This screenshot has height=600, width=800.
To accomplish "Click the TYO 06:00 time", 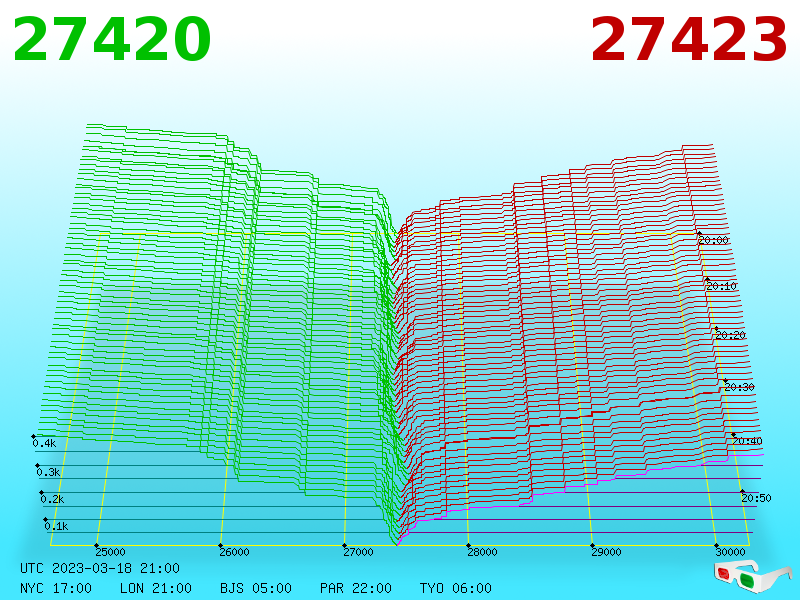I will pos(456,588).
